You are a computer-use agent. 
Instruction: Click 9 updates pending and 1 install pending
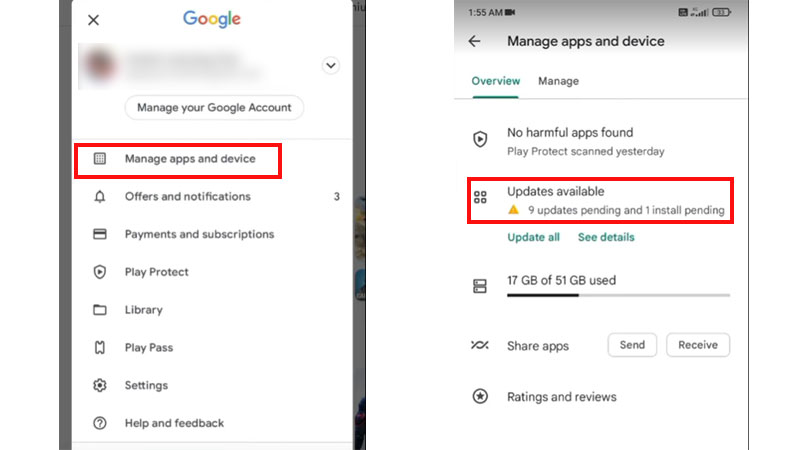pyautogui.click(x=627, y=210)
